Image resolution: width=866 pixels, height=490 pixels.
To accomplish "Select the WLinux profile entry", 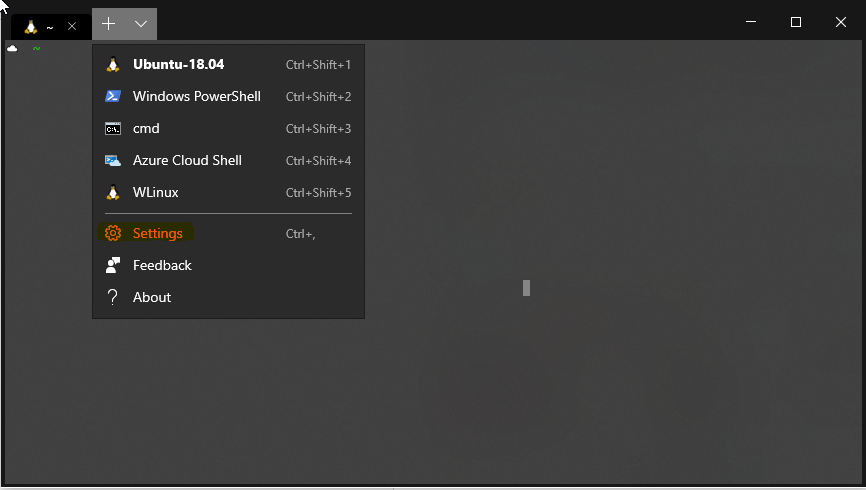I will pos(228,192).
